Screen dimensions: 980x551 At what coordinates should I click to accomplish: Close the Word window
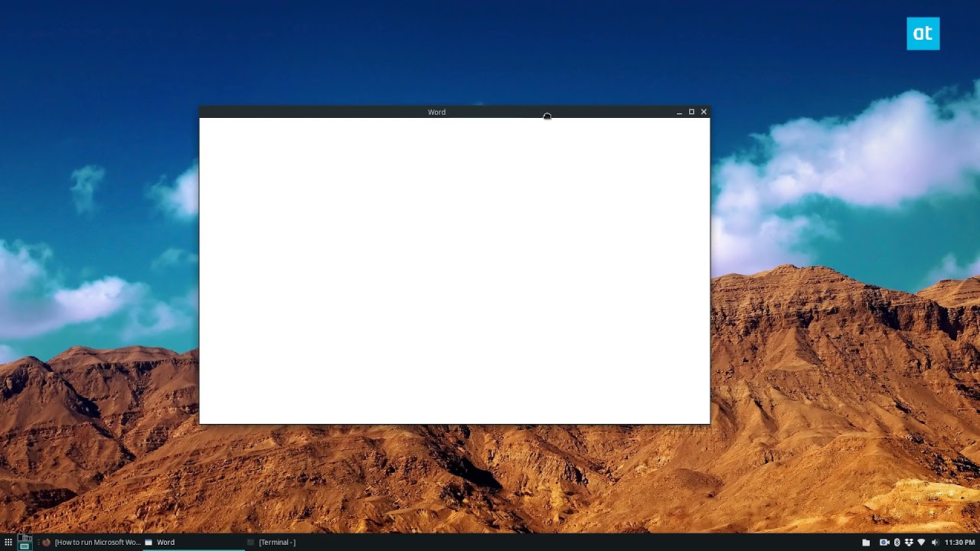(x=704, y=112)
